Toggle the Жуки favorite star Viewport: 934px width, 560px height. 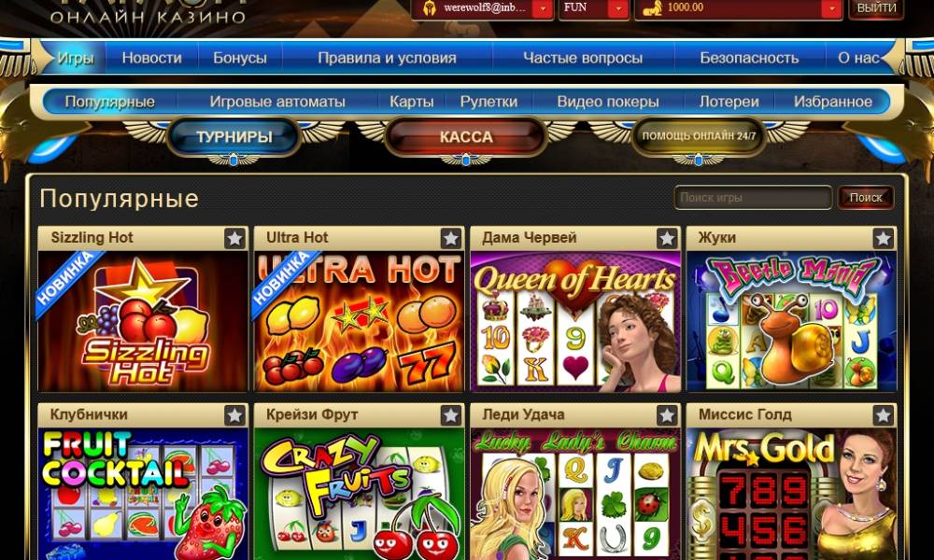coord(884,238)
